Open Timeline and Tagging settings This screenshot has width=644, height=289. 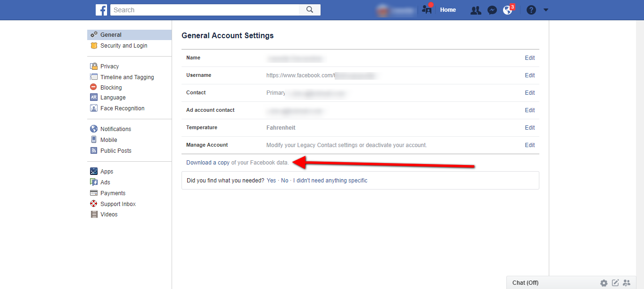(x=127, y=77)
